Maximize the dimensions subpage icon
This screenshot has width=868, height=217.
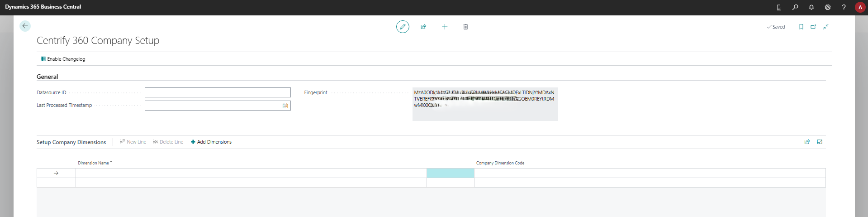coord(820,142)
